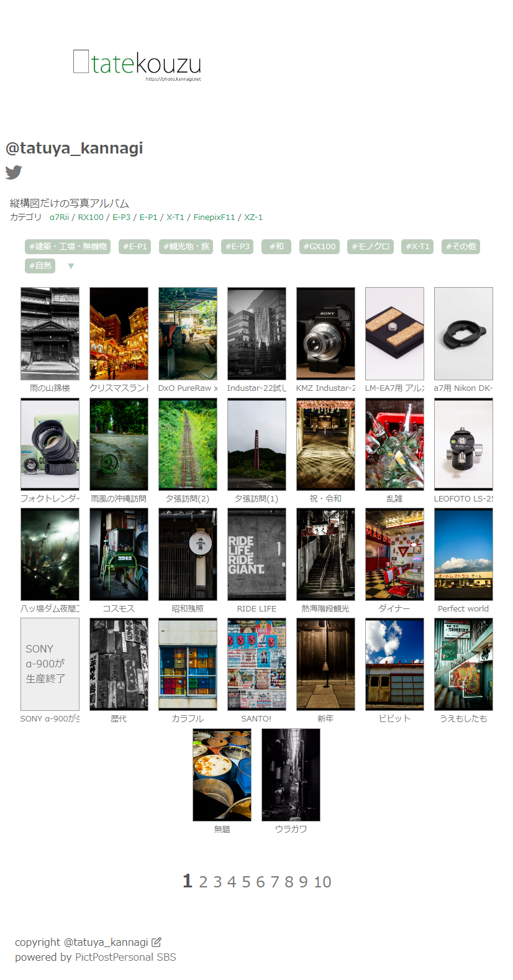Screen dimensions: 513x980
Task: Go to page 2 of gallery
Action: pos(203,882)
